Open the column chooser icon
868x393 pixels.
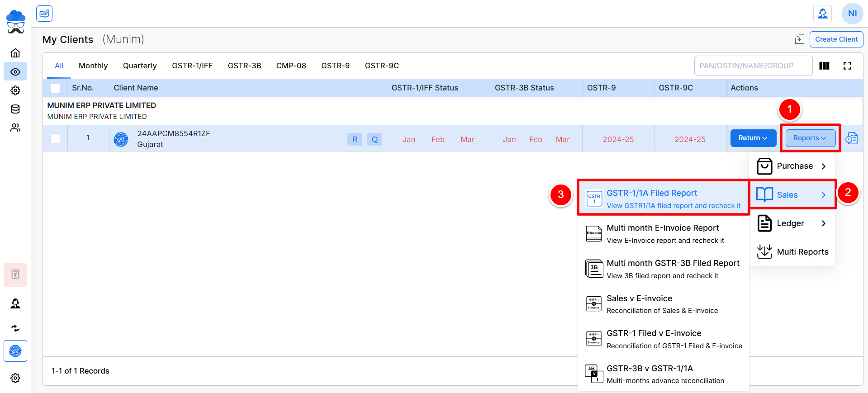[x=824, y=66]
